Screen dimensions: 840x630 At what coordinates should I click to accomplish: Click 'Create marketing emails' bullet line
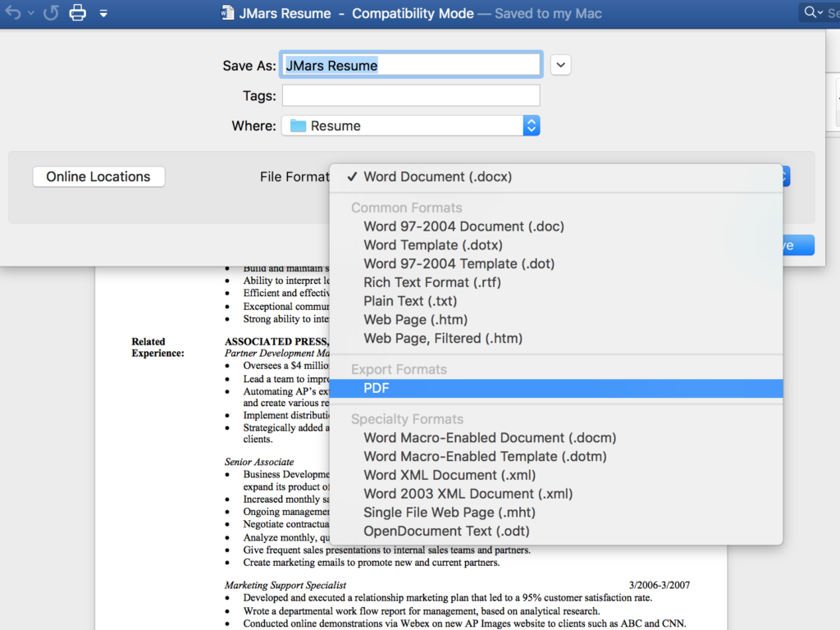[x=372, y=563]
